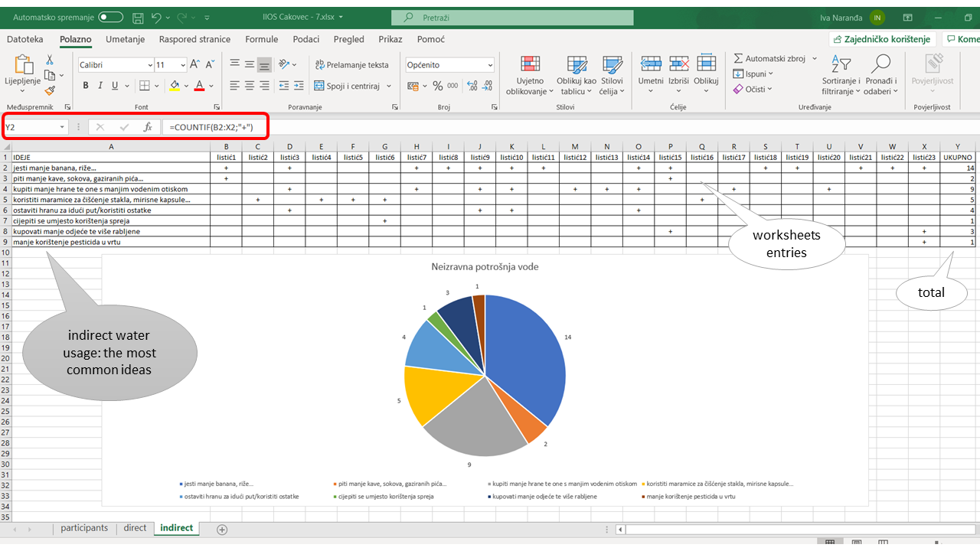Click the Oblikuj kao tablicu icon

point(577,65)
